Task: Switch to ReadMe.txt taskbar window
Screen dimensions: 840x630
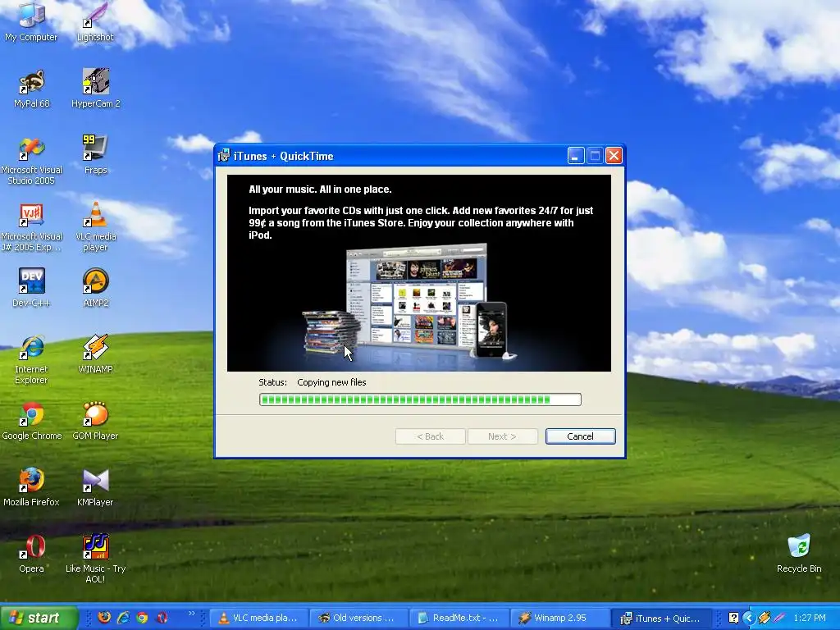Action: 459,618
